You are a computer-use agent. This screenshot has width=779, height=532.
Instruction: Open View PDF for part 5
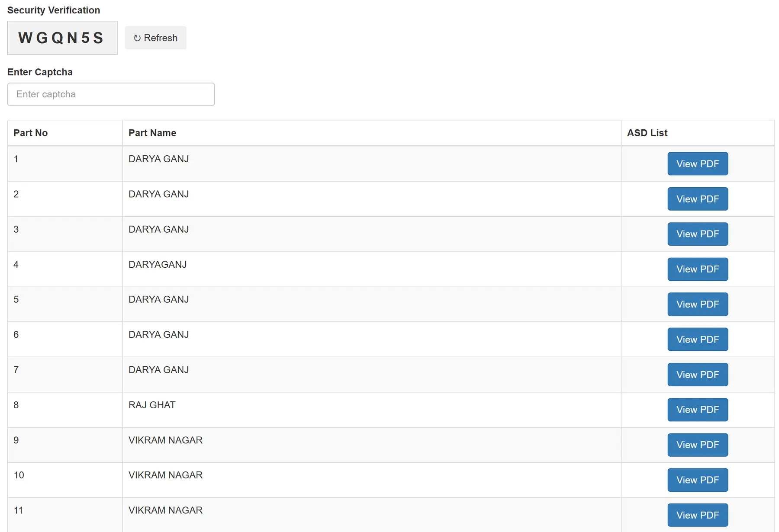click(698, 304)
